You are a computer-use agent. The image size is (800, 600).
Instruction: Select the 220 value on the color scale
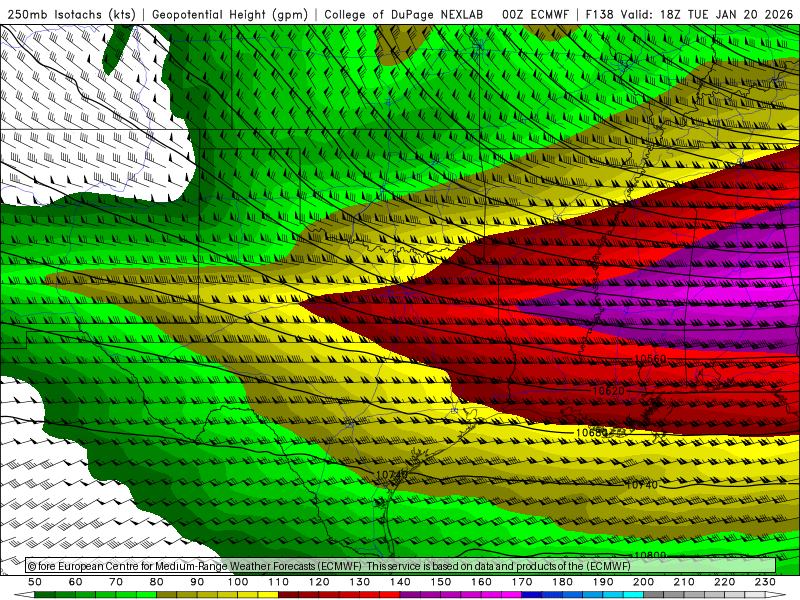[725, 582]
